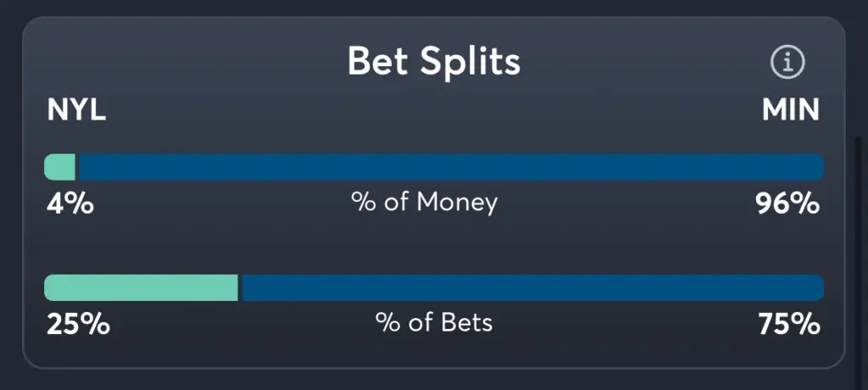The width and height of the screenshot is (868, 390).
Task: Click the Bet Splits heading
Action: pyautogui.click(x=434, y=62)
